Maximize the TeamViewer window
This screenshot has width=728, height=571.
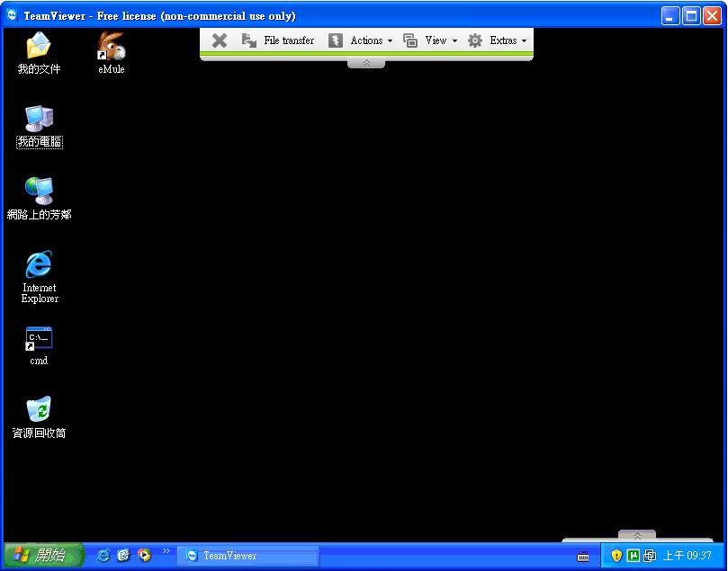pyautogui.click(x=691, y=16)
